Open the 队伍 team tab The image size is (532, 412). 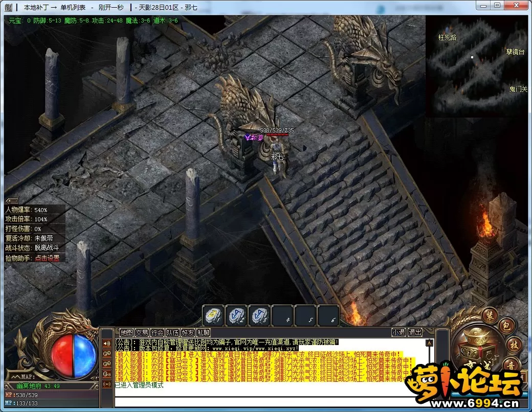click(172, 333)
